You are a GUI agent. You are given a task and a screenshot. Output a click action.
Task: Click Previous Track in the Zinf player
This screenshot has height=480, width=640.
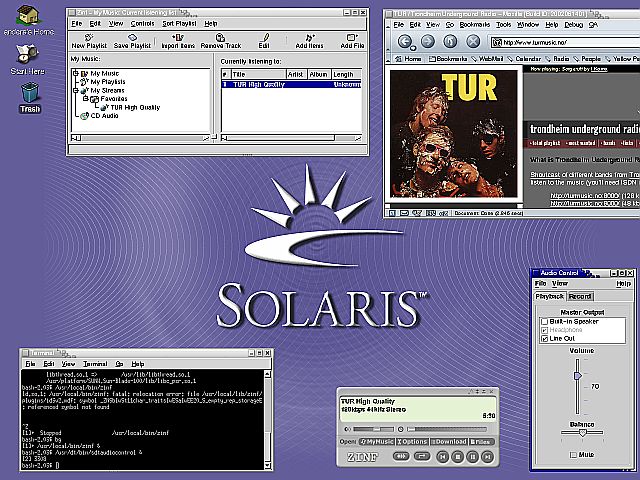442,457
